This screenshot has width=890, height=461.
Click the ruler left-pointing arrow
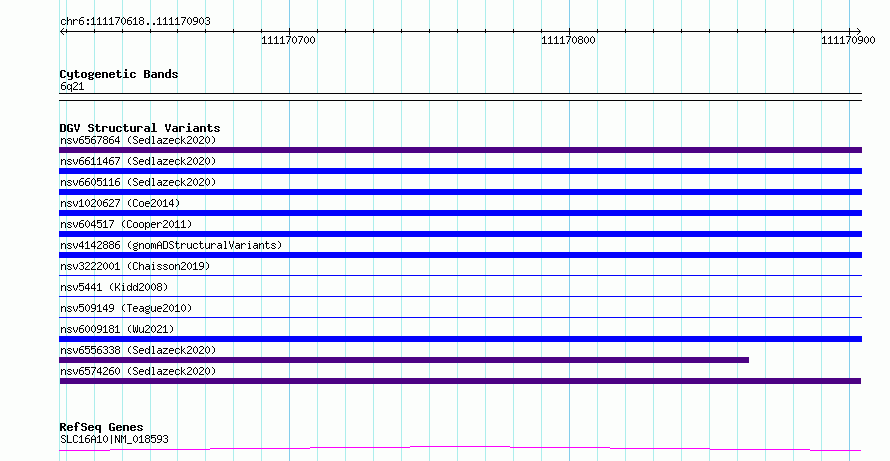(63, 32)
